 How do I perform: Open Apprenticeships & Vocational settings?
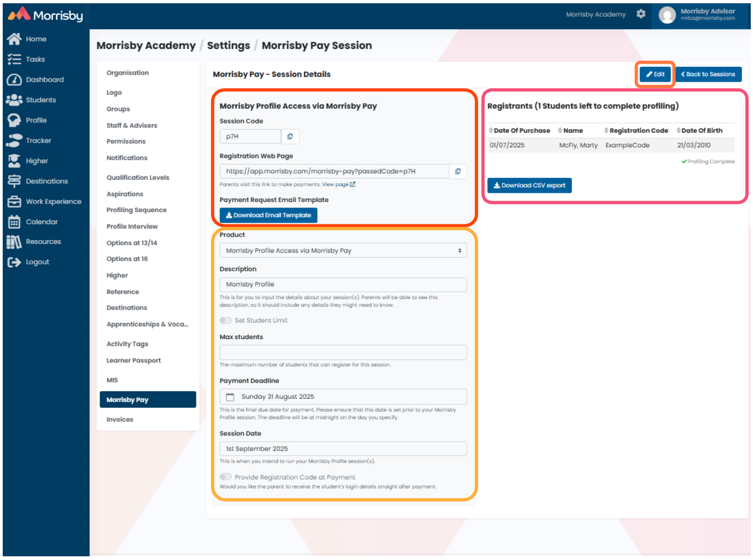coord(147,324)
